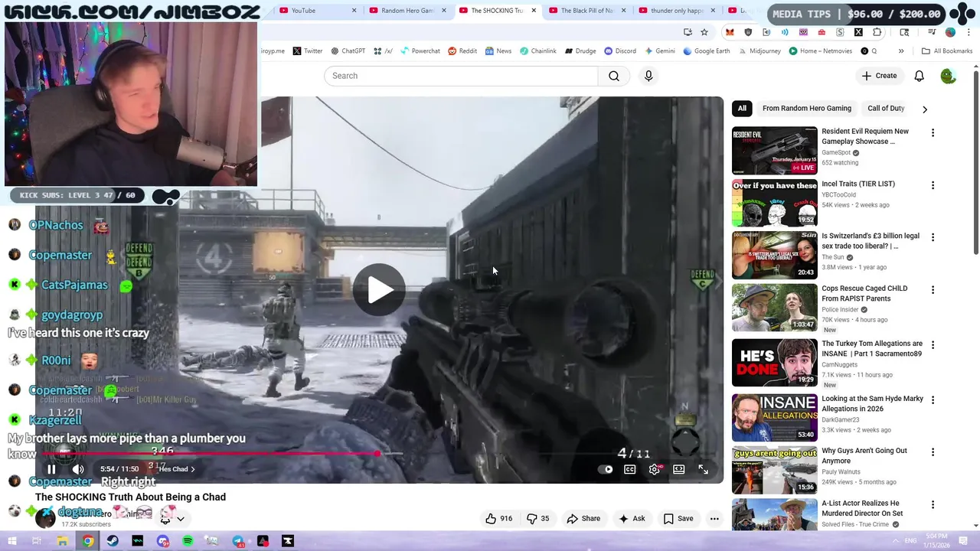Image resolution: width=980 pixels, height=551 pixels.
Task: Mute the video volume speaker icon
Action: 78,469
